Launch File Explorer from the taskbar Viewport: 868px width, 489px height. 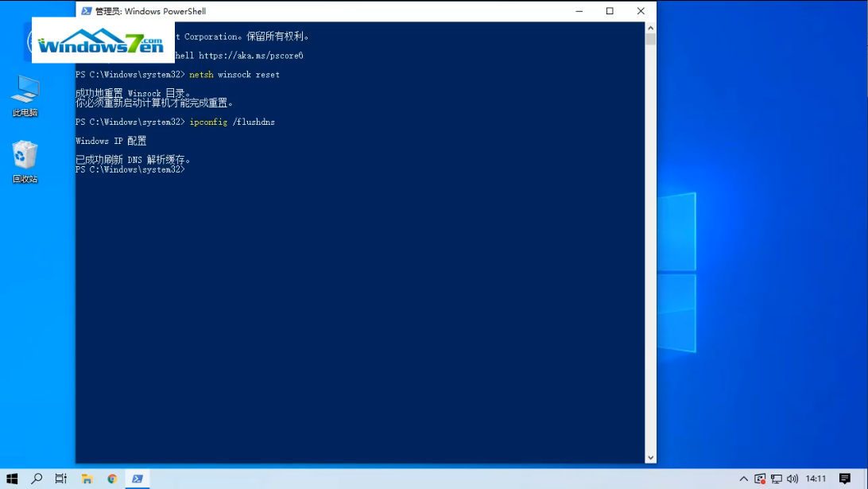click(87, 479)
